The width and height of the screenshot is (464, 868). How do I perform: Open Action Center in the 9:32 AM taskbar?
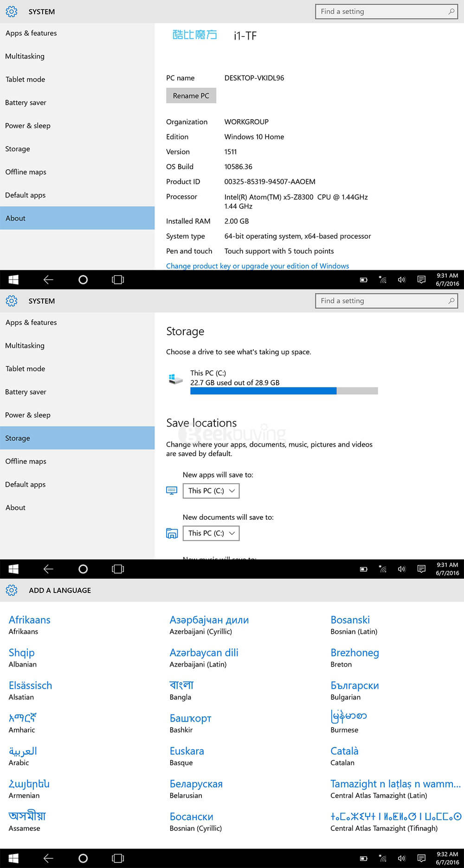pos(421,858)
